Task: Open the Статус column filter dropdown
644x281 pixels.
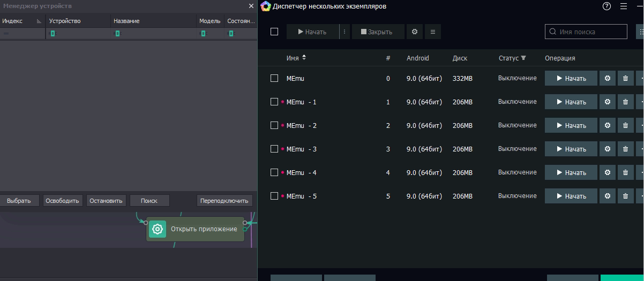Action: pos(523,58)
